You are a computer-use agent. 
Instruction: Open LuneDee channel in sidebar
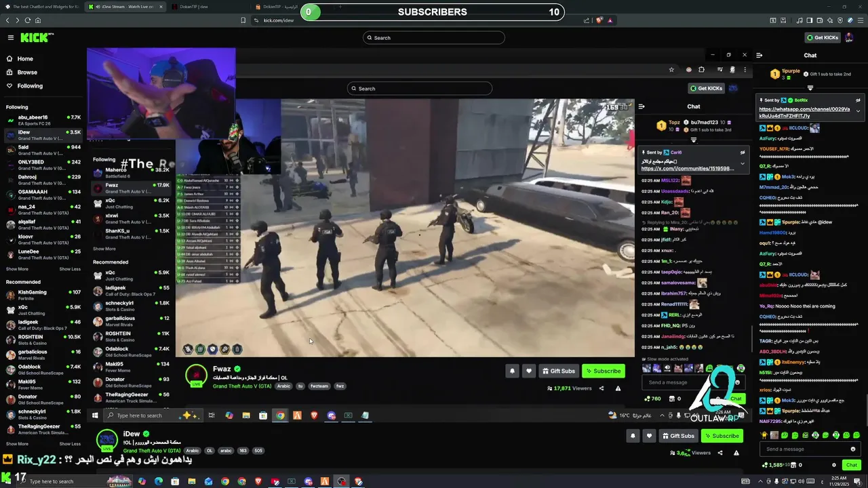(42, 254)
